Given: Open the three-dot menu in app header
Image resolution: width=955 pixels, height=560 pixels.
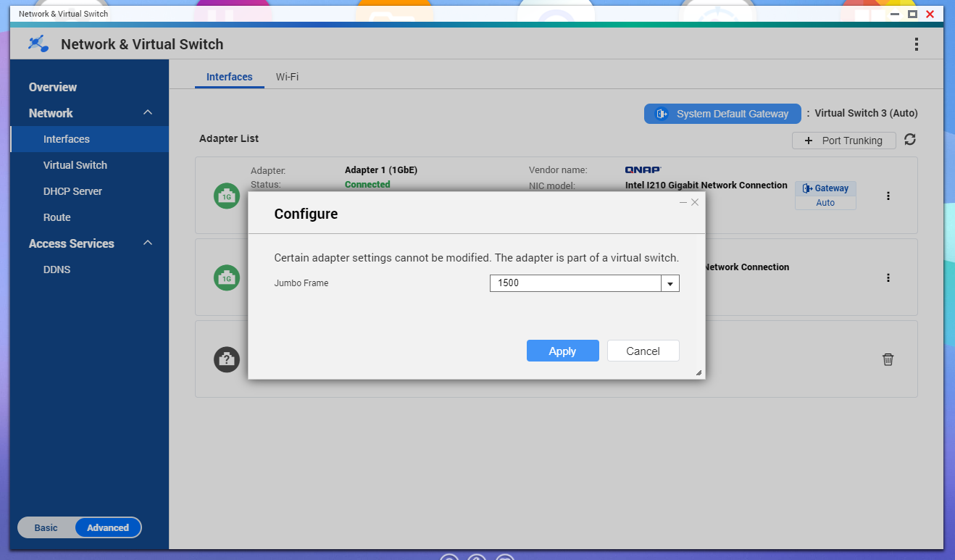Looking at the screenshot, I should pyautogui.click(x=916, y=44).
